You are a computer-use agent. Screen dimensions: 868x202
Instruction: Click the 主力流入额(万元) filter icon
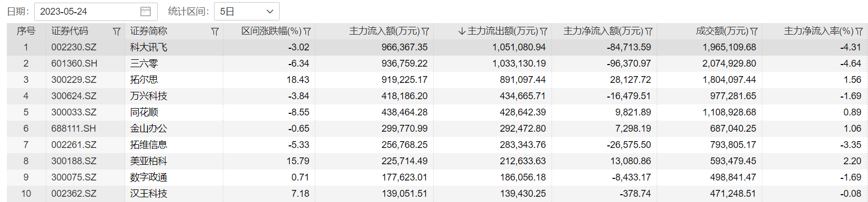426,31
